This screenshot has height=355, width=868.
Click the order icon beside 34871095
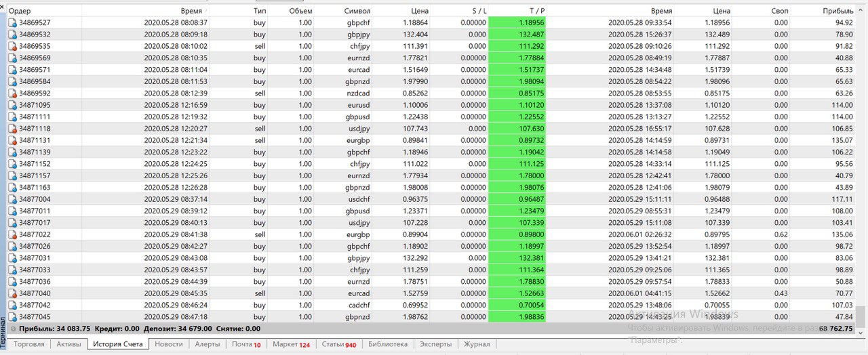click(12, 105)
